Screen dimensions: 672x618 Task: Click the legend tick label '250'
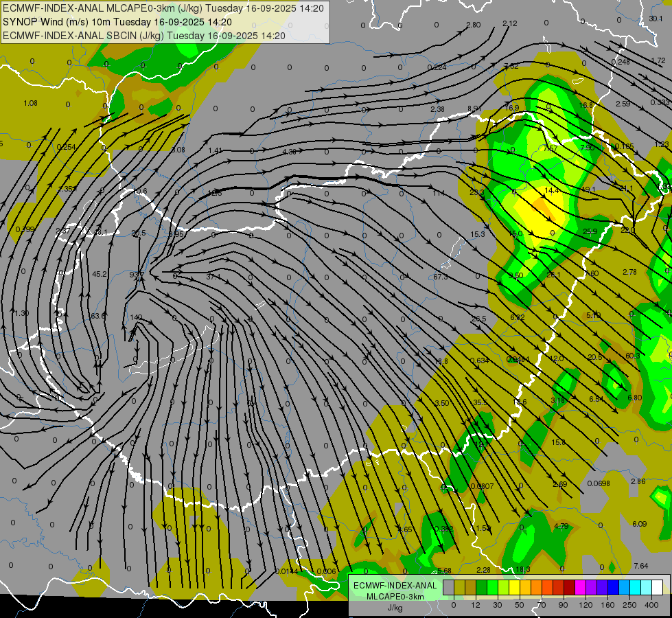[x=629, y=605]
